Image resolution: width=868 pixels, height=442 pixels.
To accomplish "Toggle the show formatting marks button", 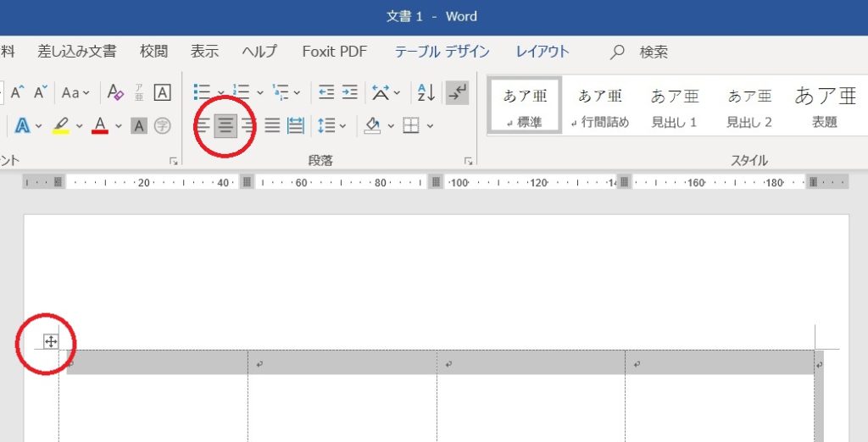I will 457,92.
